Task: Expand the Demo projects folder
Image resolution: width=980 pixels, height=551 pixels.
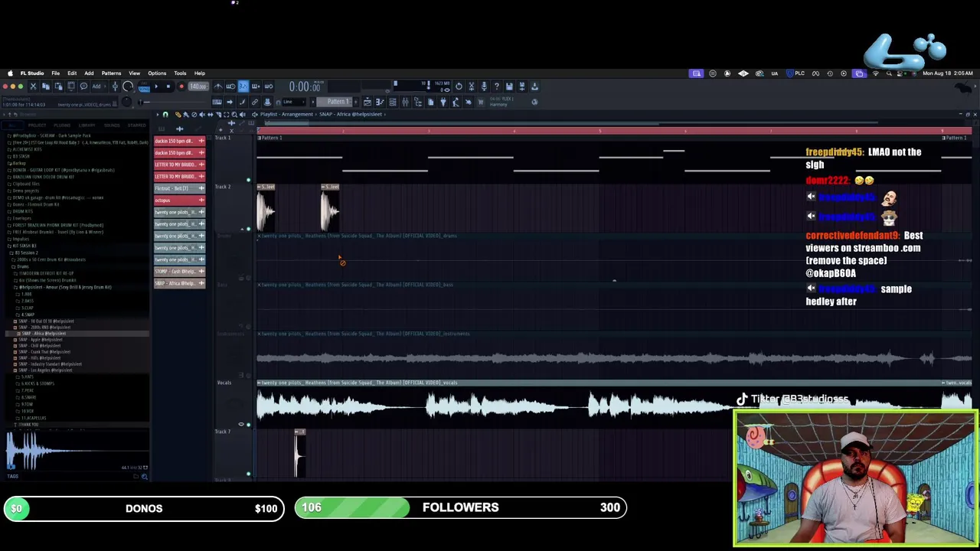Action: point(25,191)
